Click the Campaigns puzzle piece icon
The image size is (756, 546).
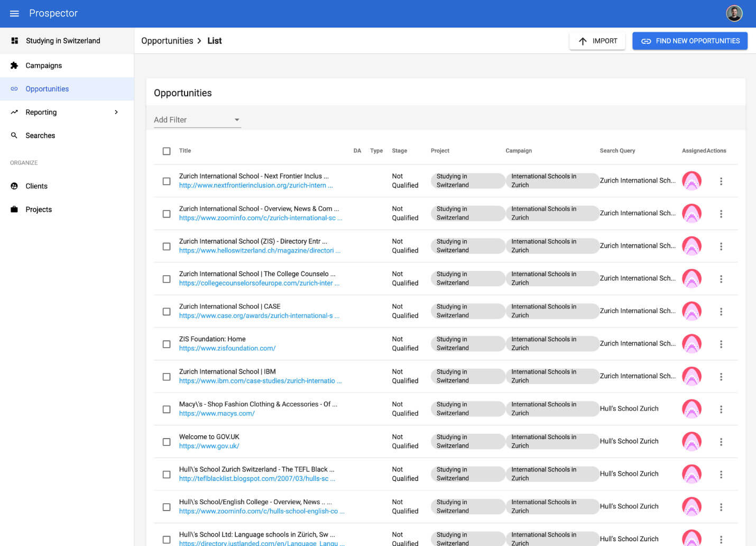tap(14, 66)
